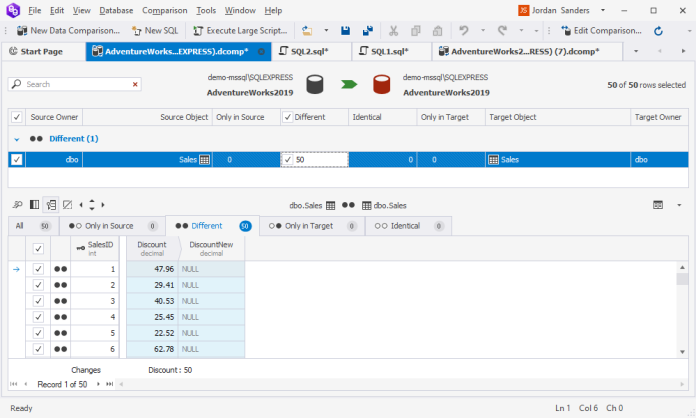Click the Cut scissors icon

point(393,31)
